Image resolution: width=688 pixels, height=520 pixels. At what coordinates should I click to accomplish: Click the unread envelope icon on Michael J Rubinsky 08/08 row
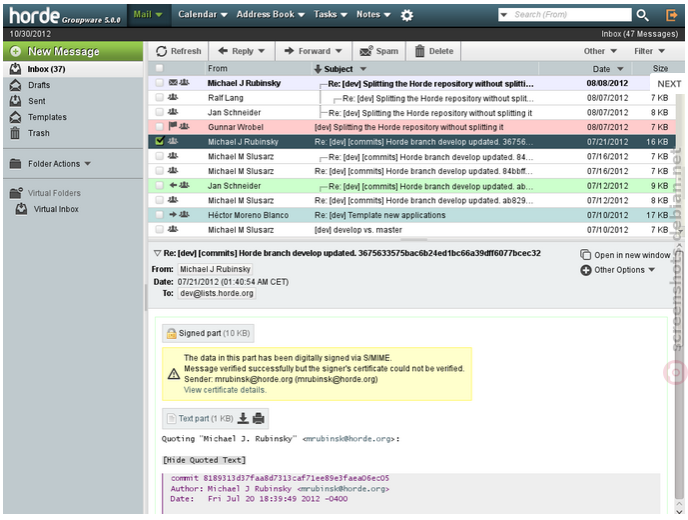[173, 82]
